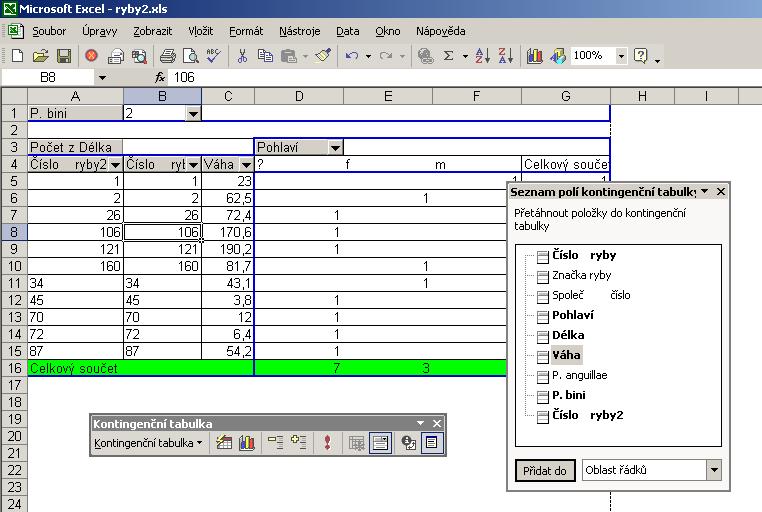Viewport: 762px width, 512px height.
Task: Select the Váha field in field list
Action: pos(566,355)
